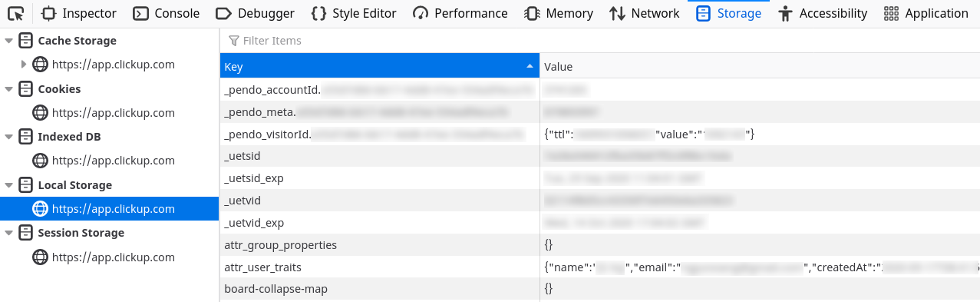Open app.clickup.com under Cache Storage
Screen dimensions: 980x302
(x=114, y=65)
